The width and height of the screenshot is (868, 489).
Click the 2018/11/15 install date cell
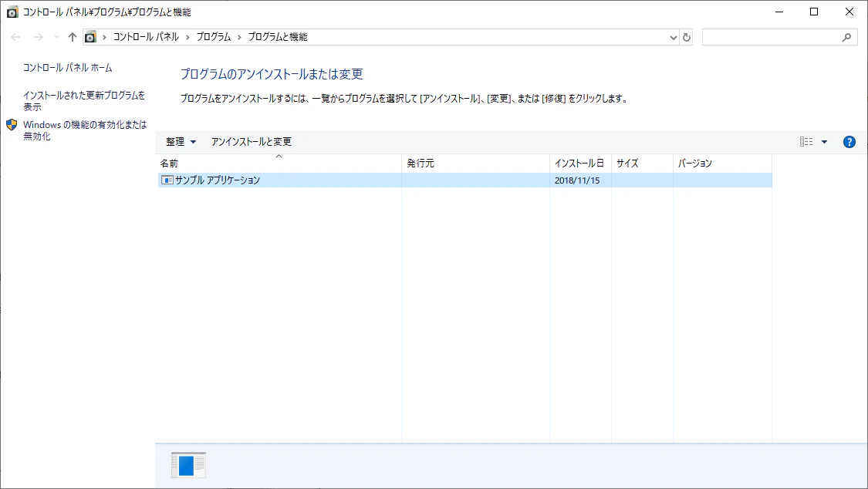pos(577,180)
